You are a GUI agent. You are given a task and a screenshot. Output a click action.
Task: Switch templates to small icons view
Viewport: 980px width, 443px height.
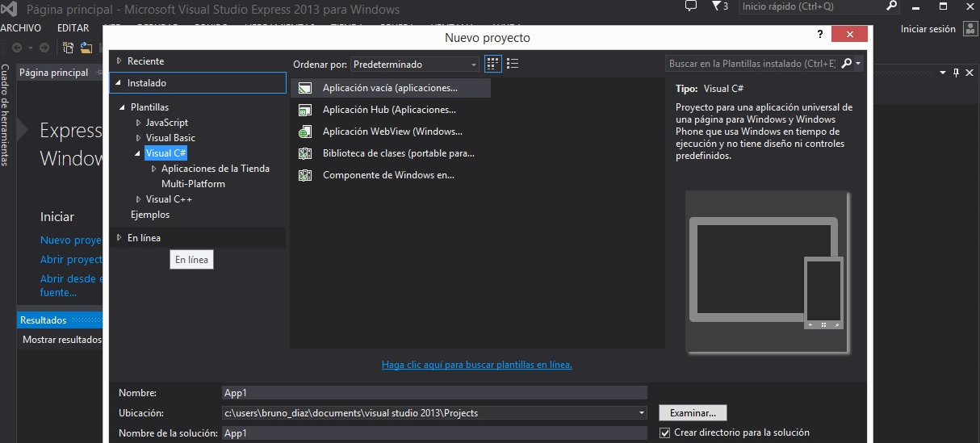[x=492, y=64]
